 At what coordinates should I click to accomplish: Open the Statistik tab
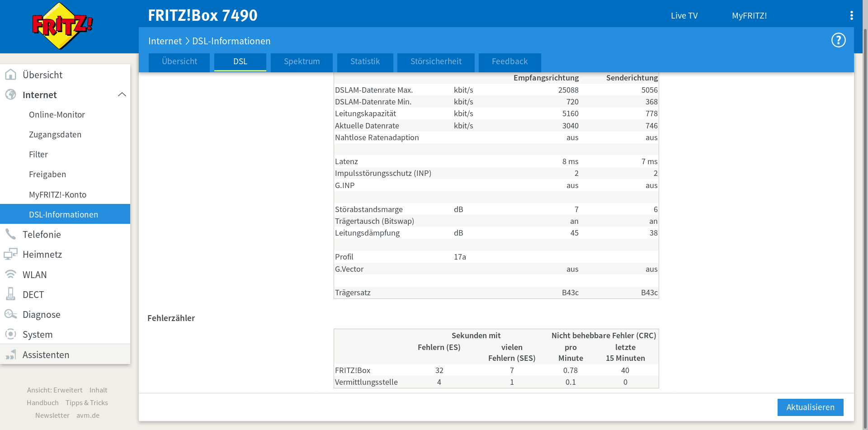click(365, 62)
